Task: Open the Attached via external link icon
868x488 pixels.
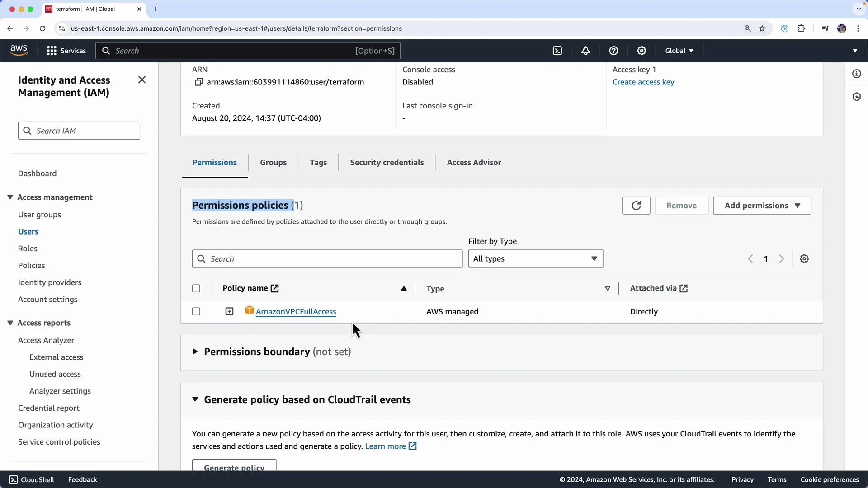Action: pyautogui.click(x=684, y=288)
